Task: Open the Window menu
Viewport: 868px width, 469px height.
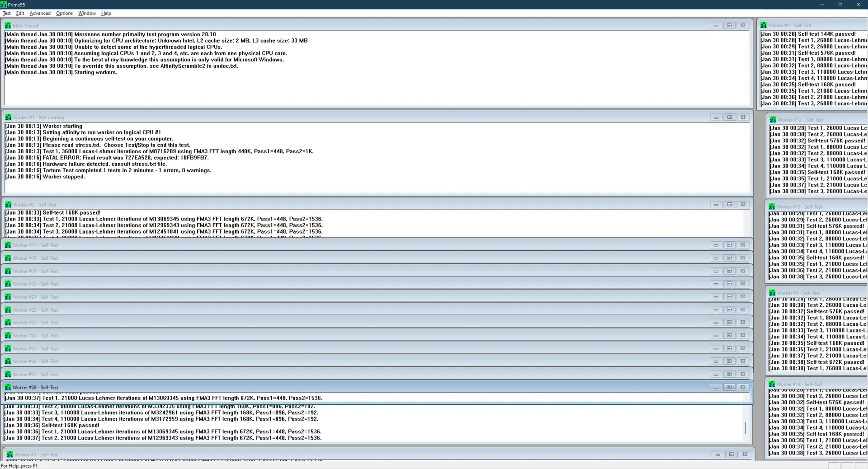Action: coord(87,13)
